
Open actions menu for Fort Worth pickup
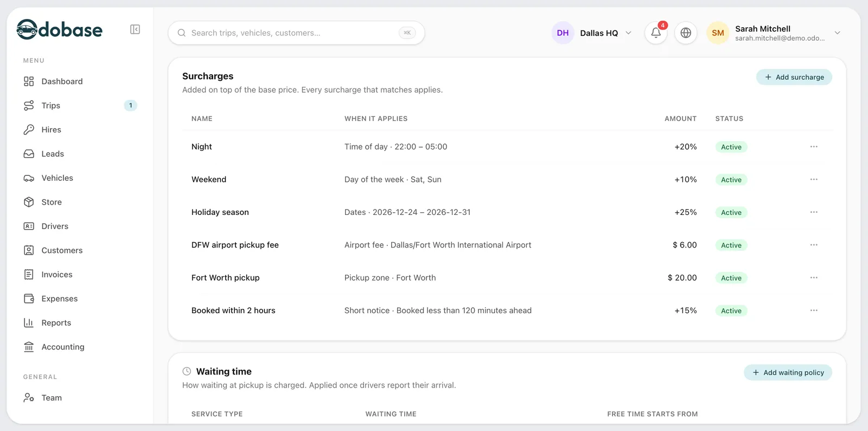[x=814, y=277]
